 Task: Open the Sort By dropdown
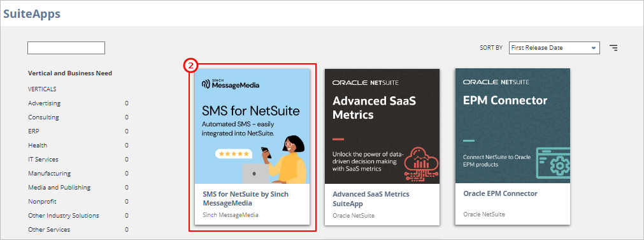(x=554, y=48)
